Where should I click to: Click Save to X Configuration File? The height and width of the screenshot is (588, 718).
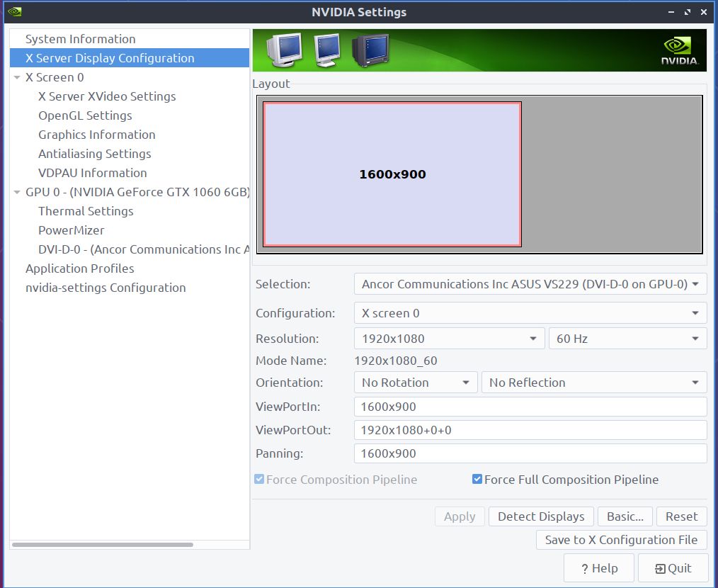click(x=621, y=540)
